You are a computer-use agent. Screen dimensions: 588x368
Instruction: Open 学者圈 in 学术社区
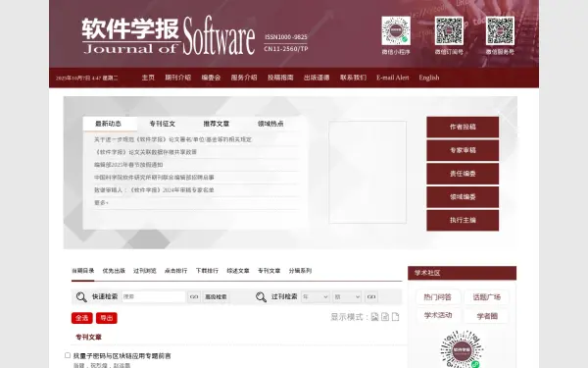coord(486,315)
